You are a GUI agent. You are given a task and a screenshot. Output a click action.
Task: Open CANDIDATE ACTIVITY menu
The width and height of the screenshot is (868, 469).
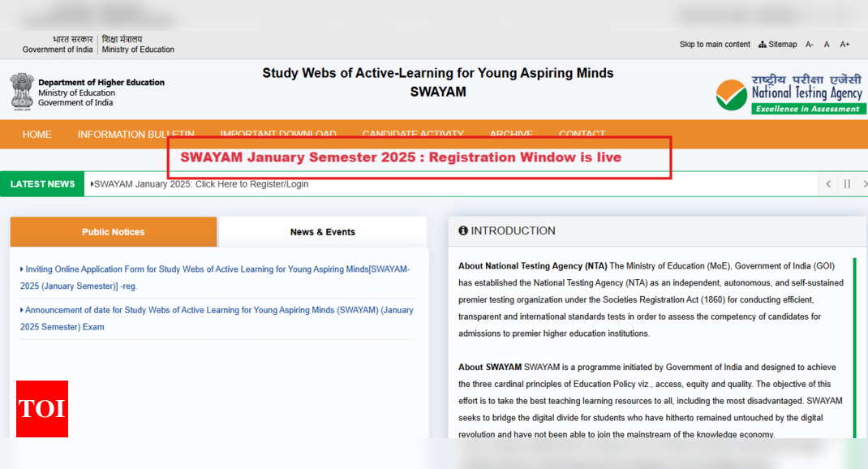[x=413, y=133]
